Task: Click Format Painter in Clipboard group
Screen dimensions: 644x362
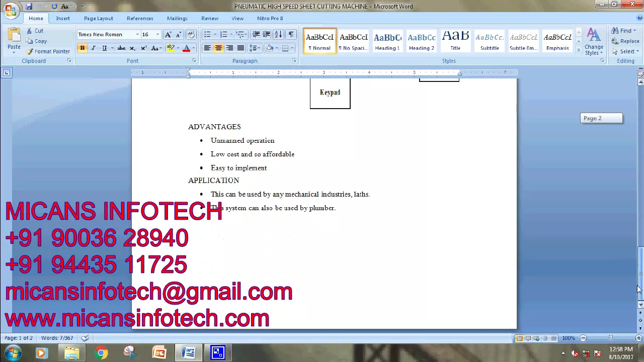Action: click(x=48, y=51)
